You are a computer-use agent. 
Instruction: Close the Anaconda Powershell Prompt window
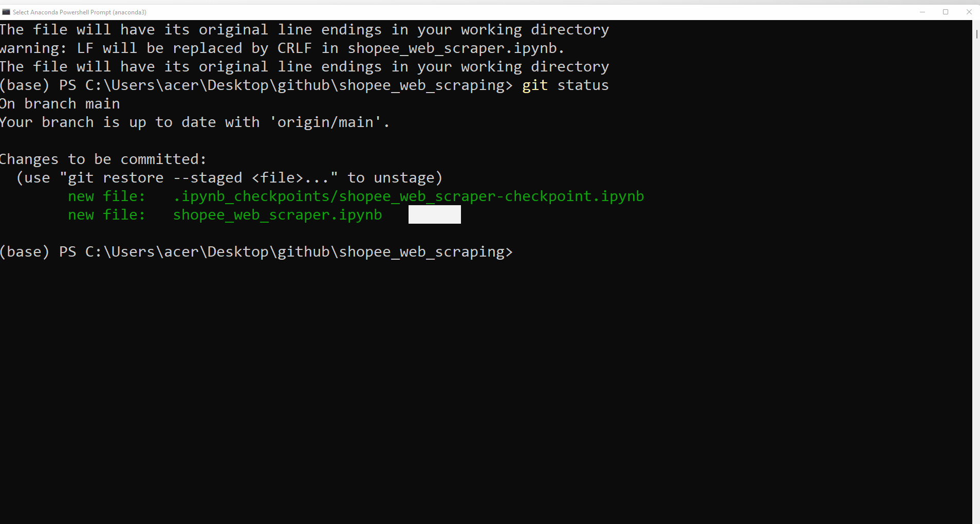point(969,12)
